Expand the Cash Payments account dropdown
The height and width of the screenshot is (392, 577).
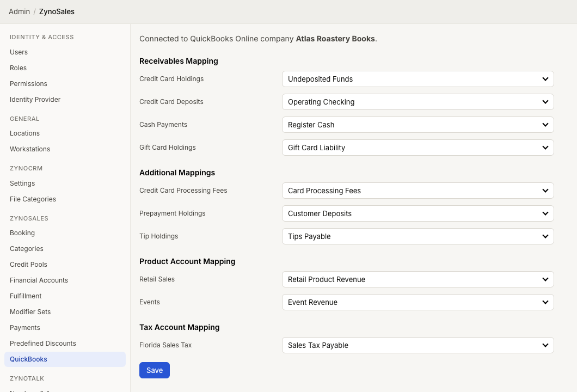tap(418, 125)
